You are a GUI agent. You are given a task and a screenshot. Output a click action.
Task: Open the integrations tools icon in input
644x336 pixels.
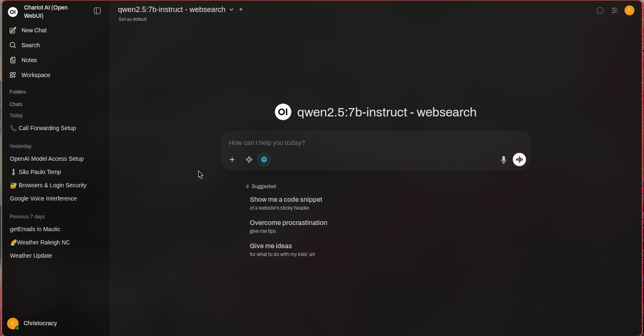tap(249, 160)
